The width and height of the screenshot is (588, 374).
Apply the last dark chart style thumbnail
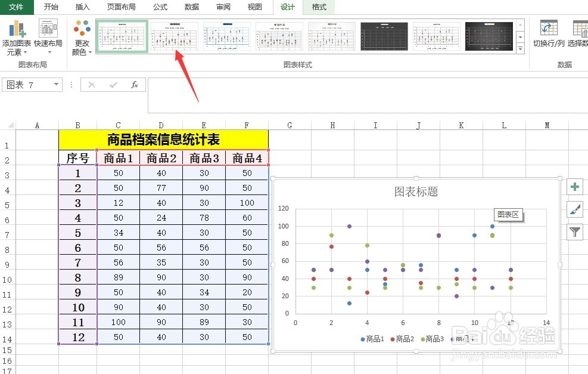[489, 36]
